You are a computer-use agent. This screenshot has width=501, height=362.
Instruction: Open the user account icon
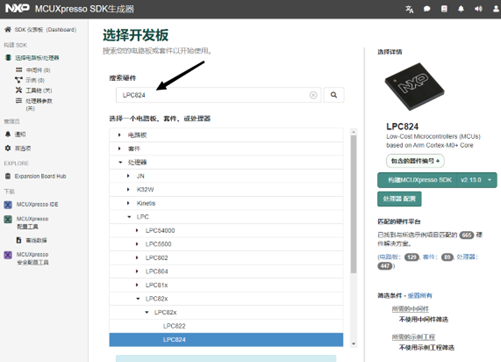[496, 9]
